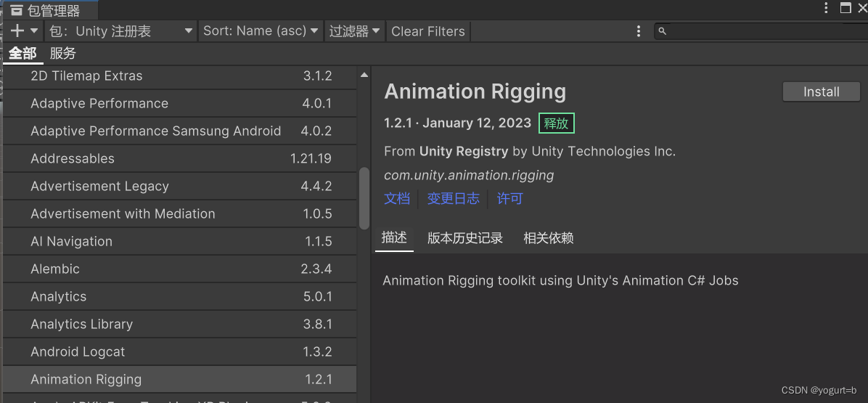Screen dimensions: 868x403
Task: Click the Animation Rigging toolkit description text
Action: pos(561,281)
